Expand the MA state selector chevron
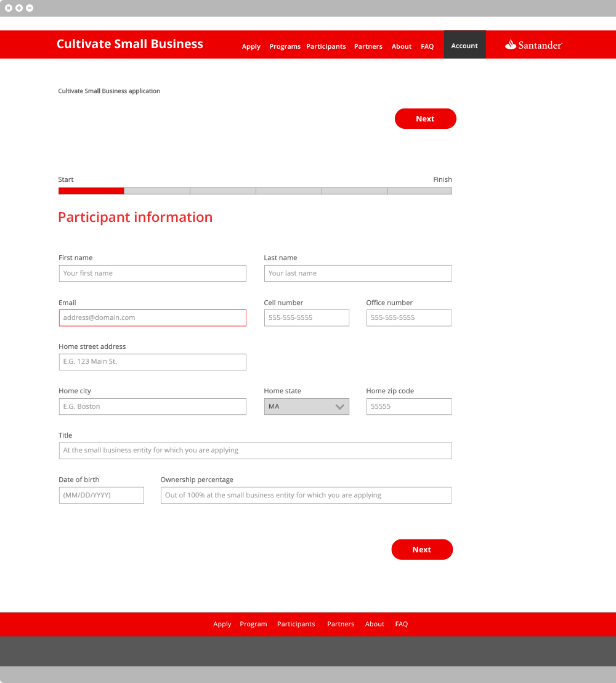Screen dimensions: 616x683 339,406
